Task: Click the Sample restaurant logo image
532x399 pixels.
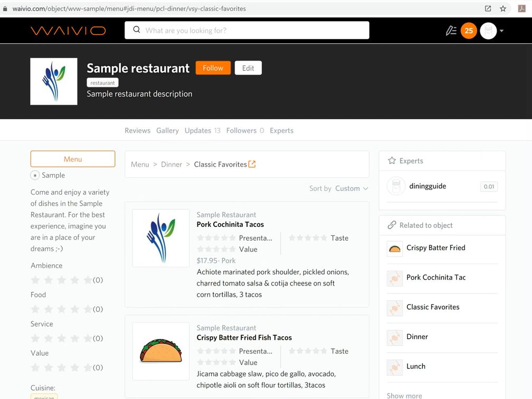Action: click(x=54, y=81)
